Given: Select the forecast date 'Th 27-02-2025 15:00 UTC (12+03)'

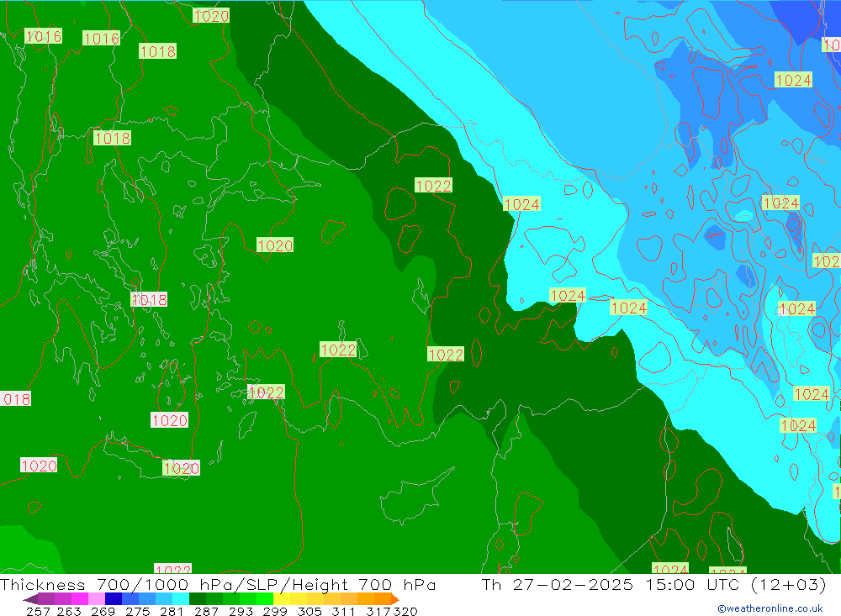Looking at the screenshot, I should (653, 584).
